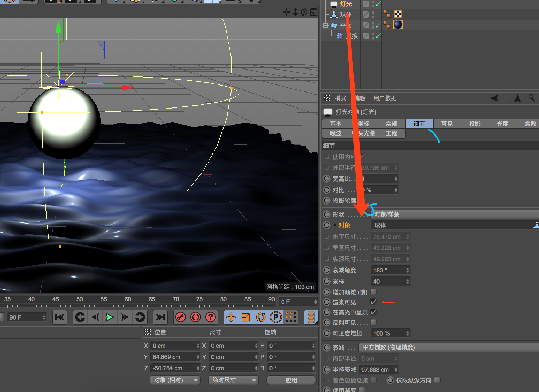The height and width of the screenshot is (392, 539).
Task: Uncheck the 在高光中显示 checkbox
Action: tap(374, 312)
